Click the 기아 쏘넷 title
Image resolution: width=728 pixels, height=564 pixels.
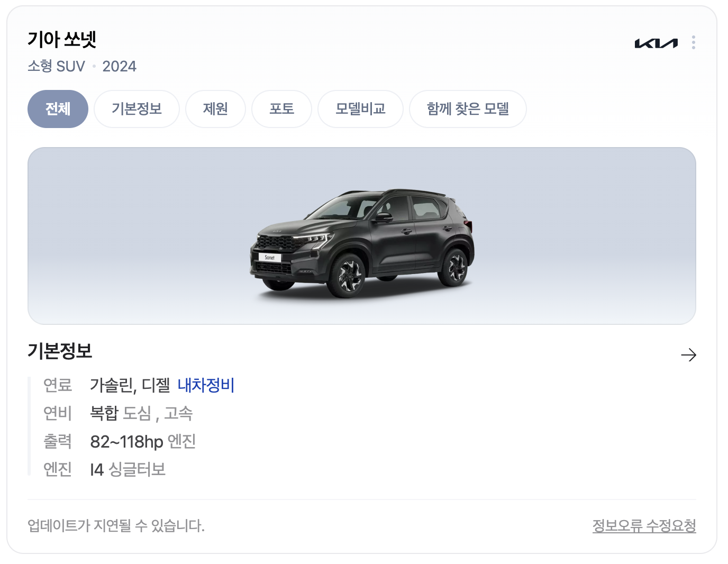62,40
